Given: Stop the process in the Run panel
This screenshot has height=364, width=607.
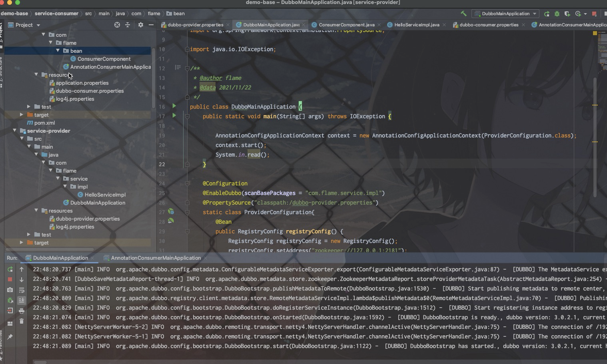Looking at the screenshot, I should (10, 279).
